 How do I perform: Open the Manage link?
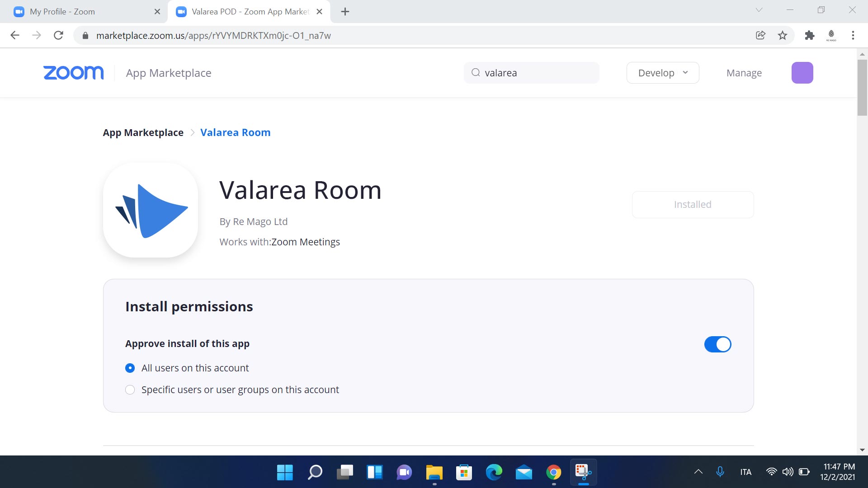744,73
